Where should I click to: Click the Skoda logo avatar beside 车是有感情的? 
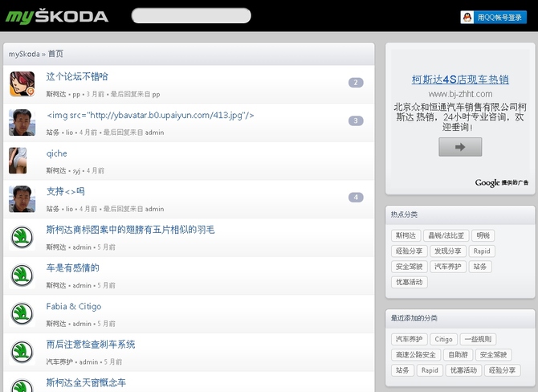22,276
